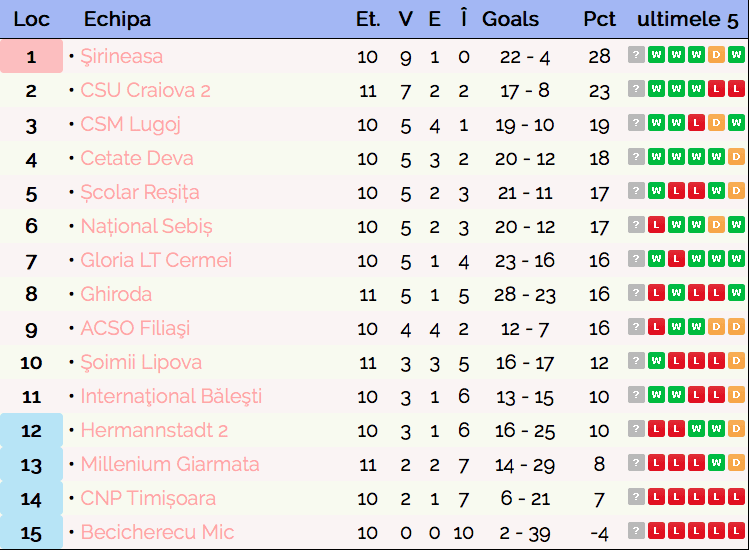749x551 pixels.
Task: Click the blue position 12 cell
Action: [31, 430]
